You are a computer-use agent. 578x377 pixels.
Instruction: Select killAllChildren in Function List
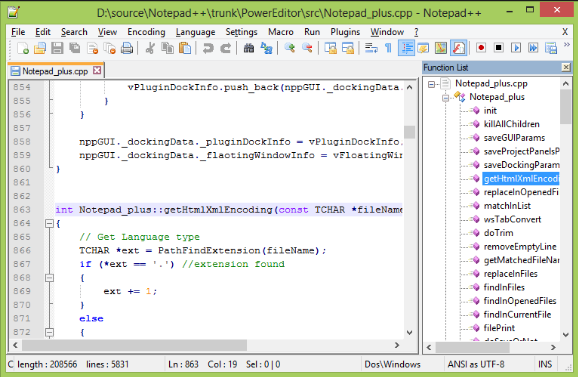(x=512, y=124)
